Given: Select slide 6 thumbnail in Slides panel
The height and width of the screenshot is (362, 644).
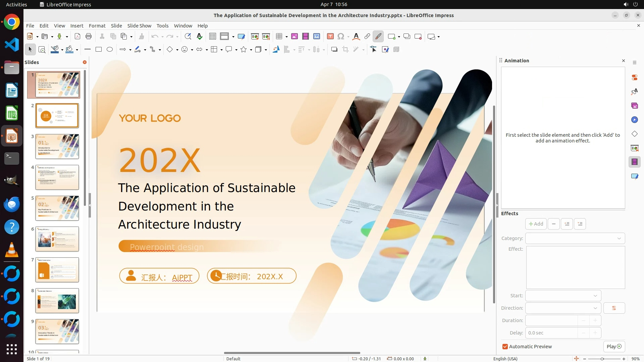Looking at the screenshot, I should point(57,239).
